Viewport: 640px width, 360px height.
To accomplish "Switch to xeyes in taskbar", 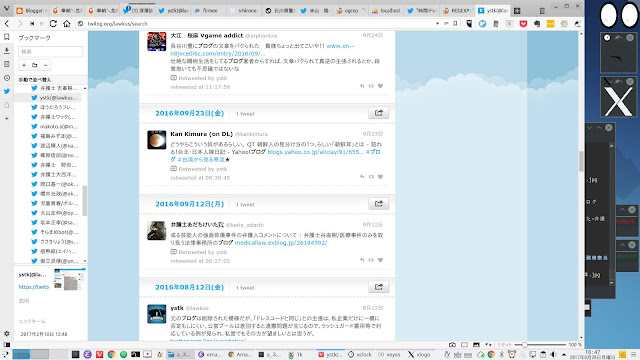I will point(389,354).
